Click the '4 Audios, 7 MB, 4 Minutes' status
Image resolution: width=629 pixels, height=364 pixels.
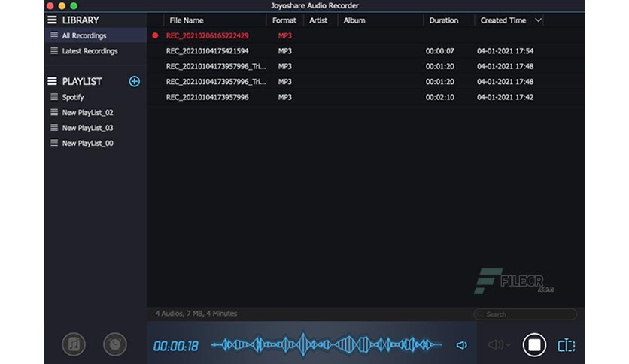[x=196, y=314]
